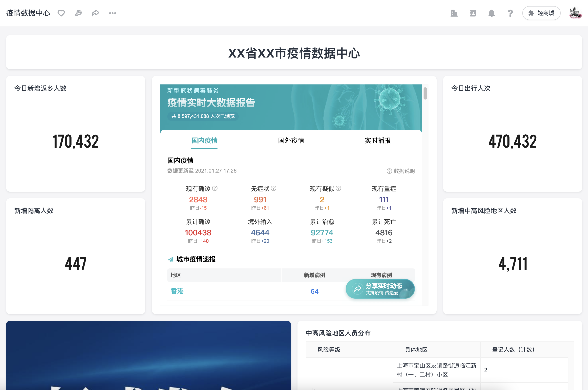Click the 新增病例 column header
588x390 pixels.
(x=314, y=275)
